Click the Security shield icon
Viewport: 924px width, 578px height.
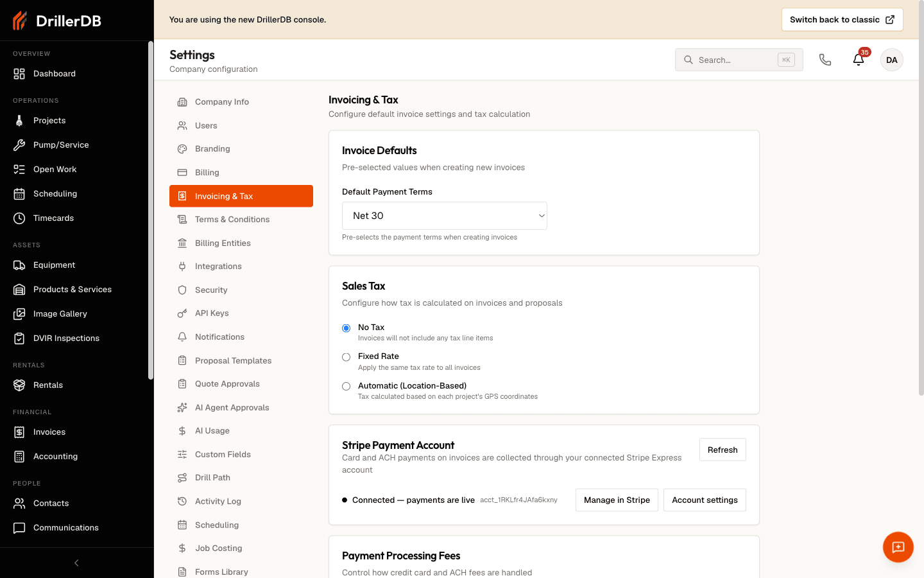coord(182,290)
